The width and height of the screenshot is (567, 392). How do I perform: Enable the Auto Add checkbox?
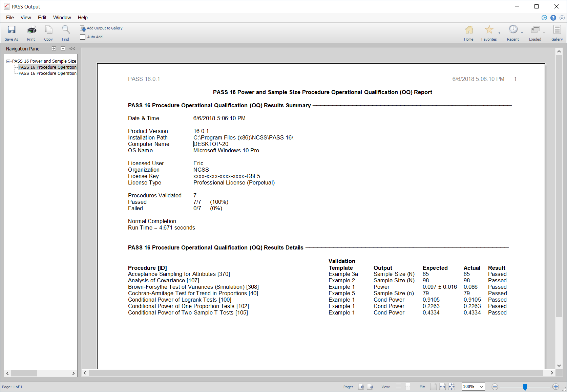tap(83, 37)
